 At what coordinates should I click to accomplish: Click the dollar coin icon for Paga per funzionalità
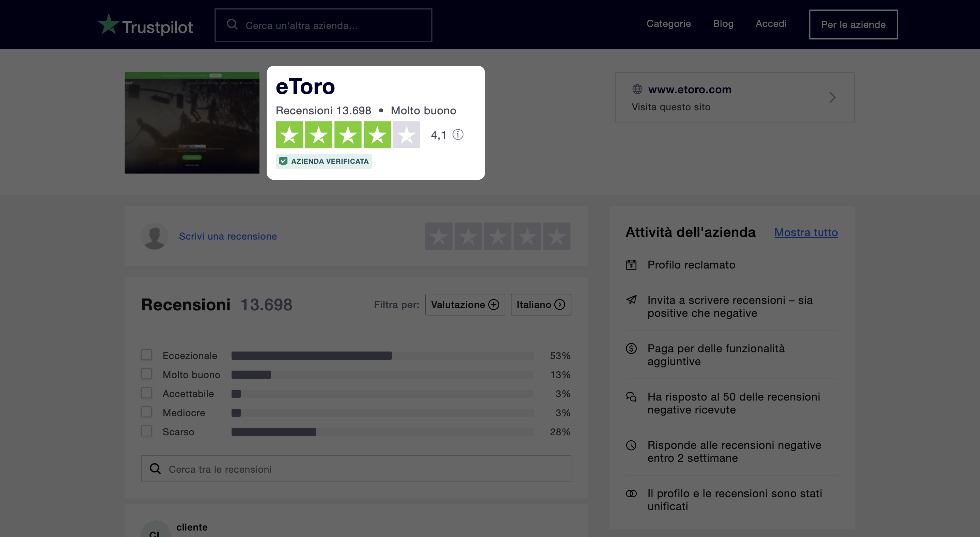point(631,348)
